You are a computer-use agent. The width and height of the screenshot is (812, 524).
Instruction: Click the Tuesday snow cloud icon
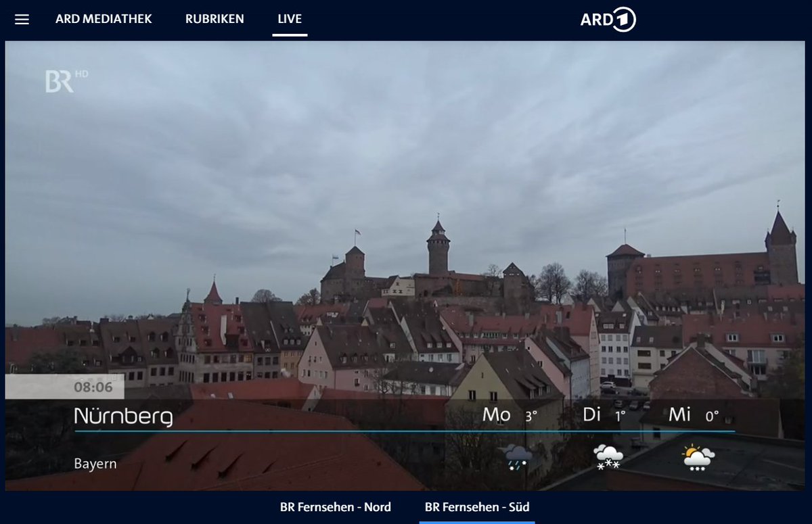click(x=608, y=457)
